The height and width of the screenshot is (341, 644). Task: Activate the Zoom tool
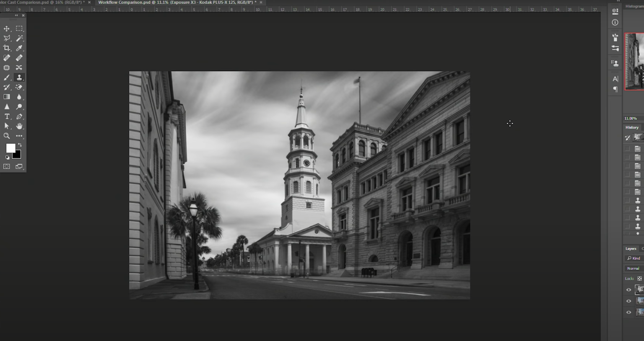pos(6,136)
